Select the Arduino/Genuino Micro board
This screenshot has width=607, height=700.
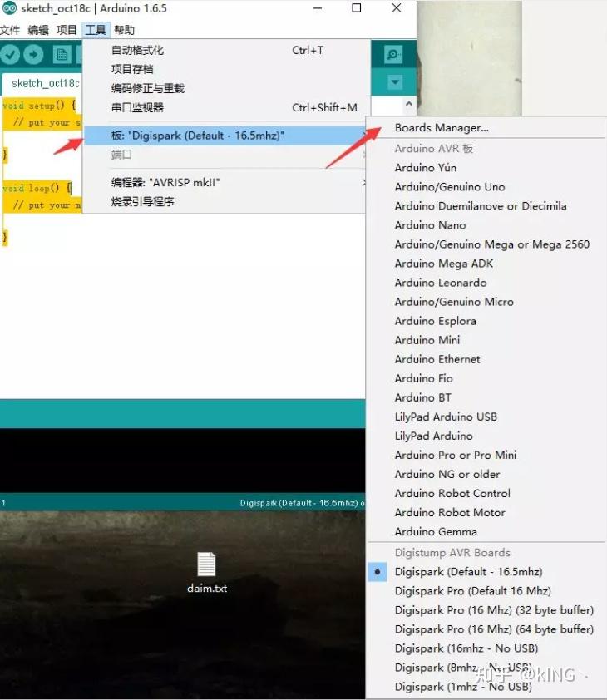(486, 303)
